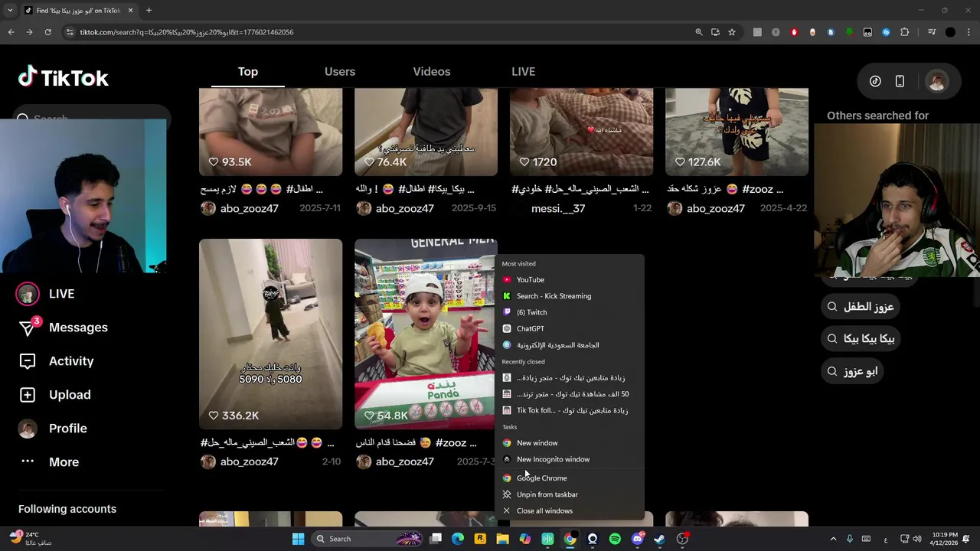Screen dimensions: 980x551
Task: Open Chrome's three-dot menu
Action: pos(968,32)
